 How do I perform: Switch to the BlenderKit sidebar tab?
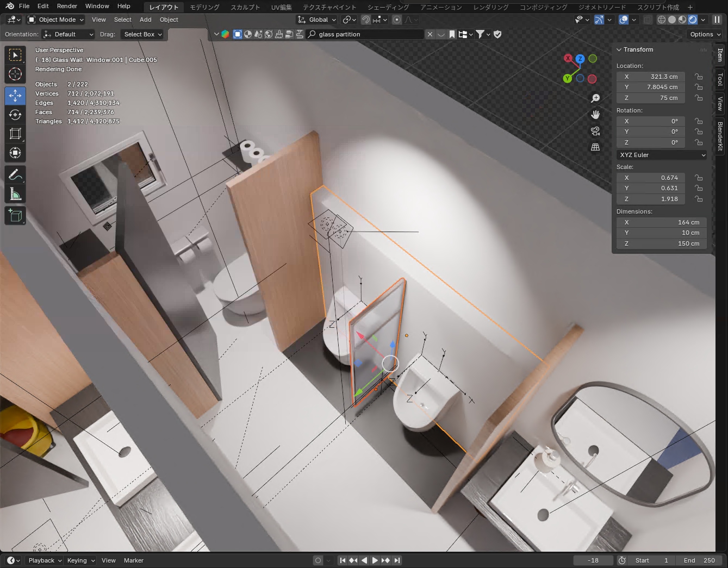[x=720, y=136]
